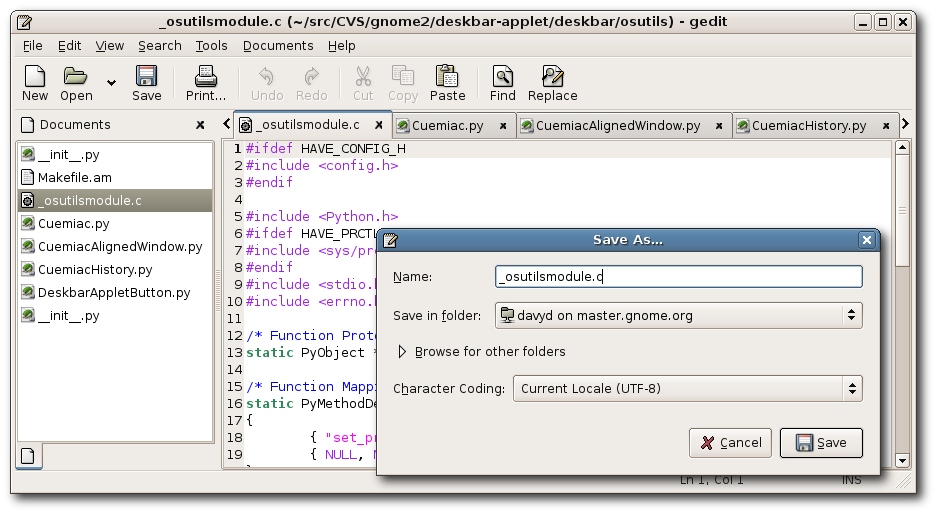Open the Documents menu
Screen dimensions: 937x514
click(x=278, y=46)
